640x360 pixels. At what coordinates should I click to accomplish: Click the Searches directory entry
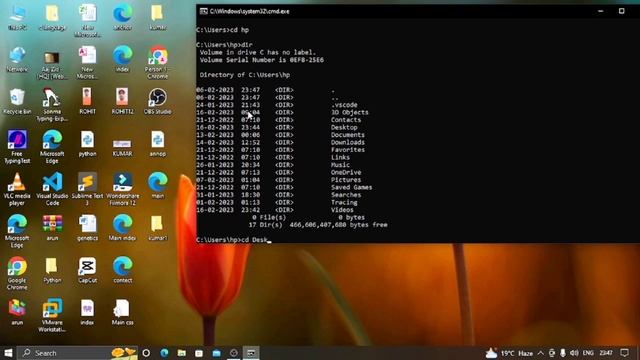point(346,195)
